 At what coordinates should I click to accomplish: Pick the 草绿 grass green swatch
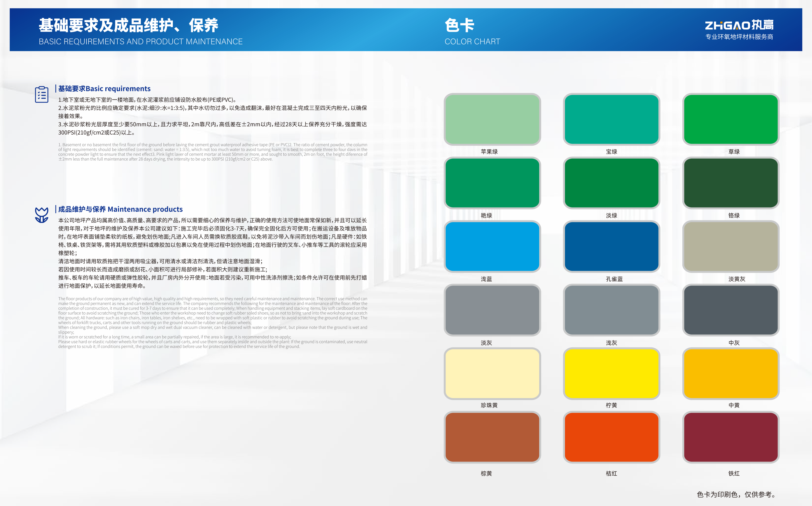tap(731, 119)
